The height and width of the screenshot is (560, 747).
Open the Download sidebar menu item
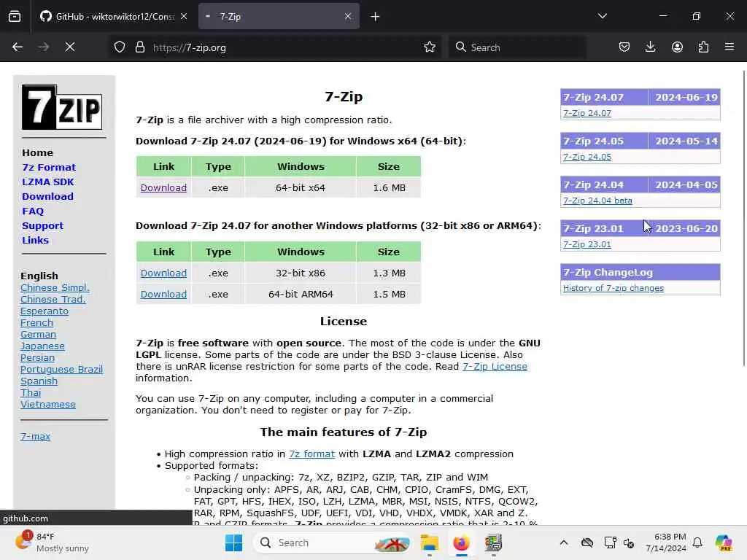point(47,197)
